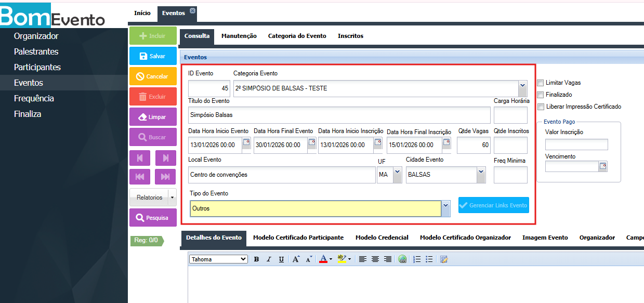
Task: Go to the last record button
Action: pyautogui.click(x=165, y=177)
